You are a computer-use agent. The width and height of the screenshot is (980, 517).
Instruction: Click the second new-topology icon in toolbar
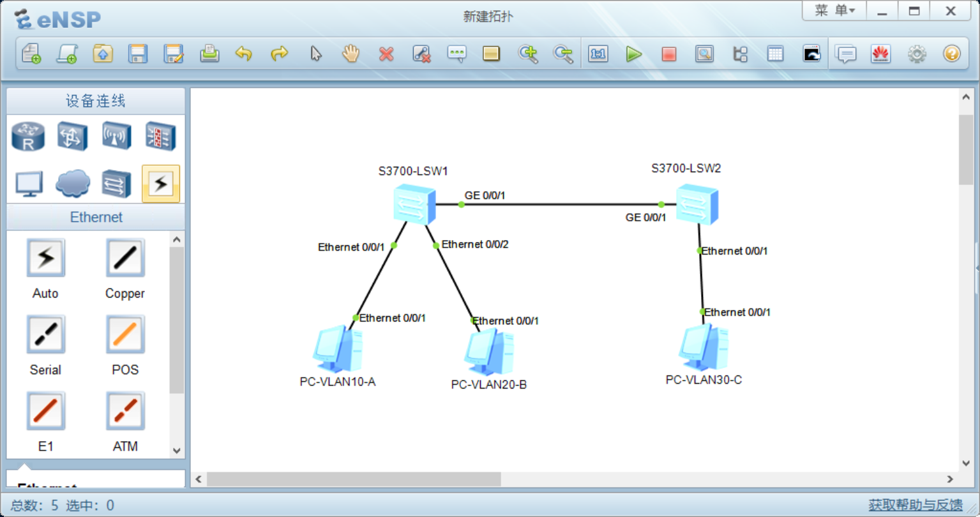tap(67, 54)
